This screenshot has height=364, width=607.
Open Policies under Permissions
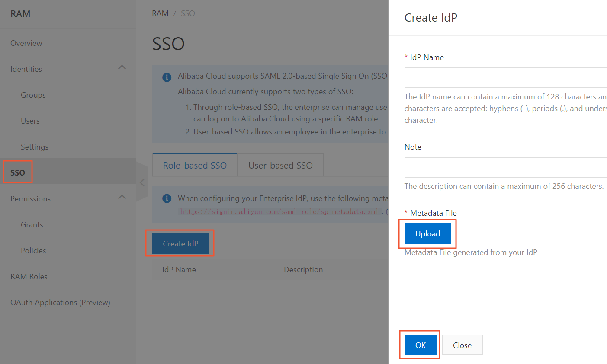(33, 251)
